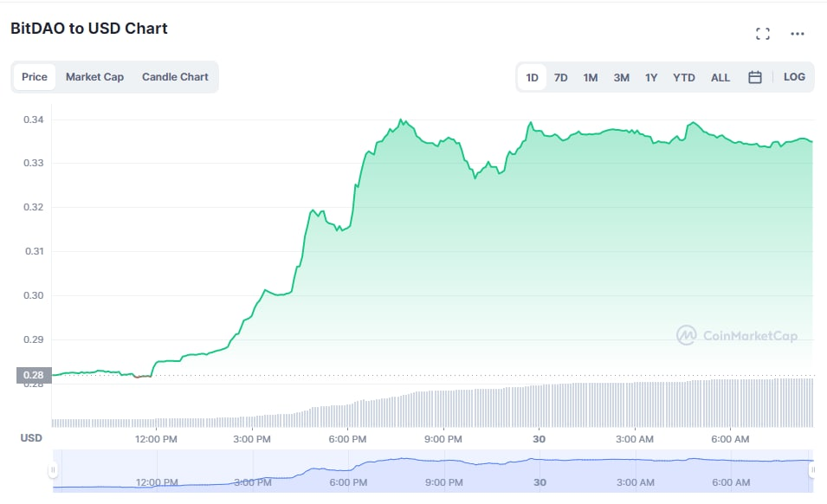Click the left range slider handle
827x504 pixels.
click(x=53, y=470)
